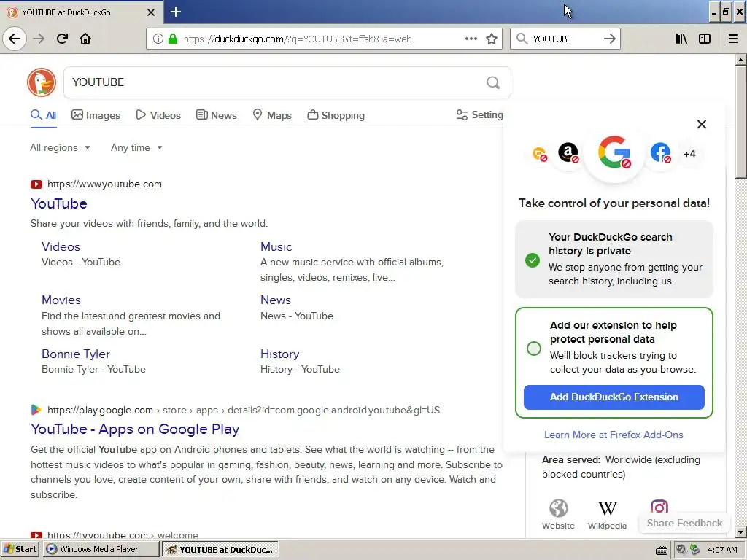The height and width of the screenshot is (560, 747).
Task: Select the All results tab
Action: pyautogui.click(x=43, y=114)
